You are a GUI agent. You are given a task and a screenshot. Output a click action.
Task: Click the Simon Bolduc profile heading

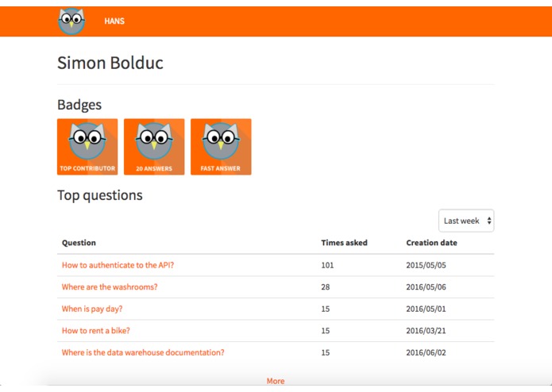click(110, 63)
